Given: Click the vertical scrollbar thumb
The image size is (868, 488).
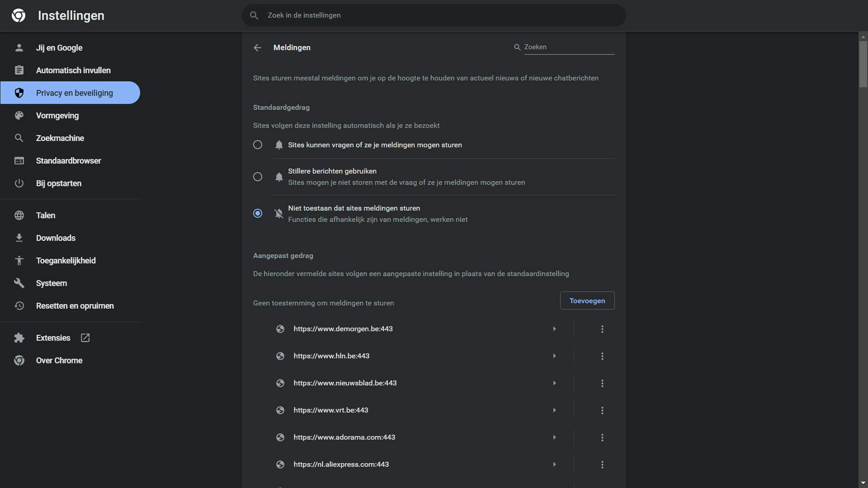Looking at the screenshot, I should click(863, 63).
